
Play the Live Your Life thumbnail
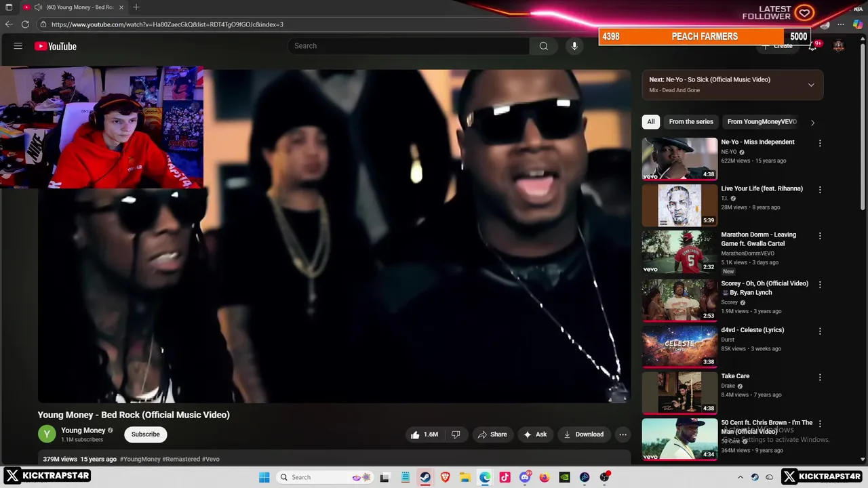click(679, 205)
